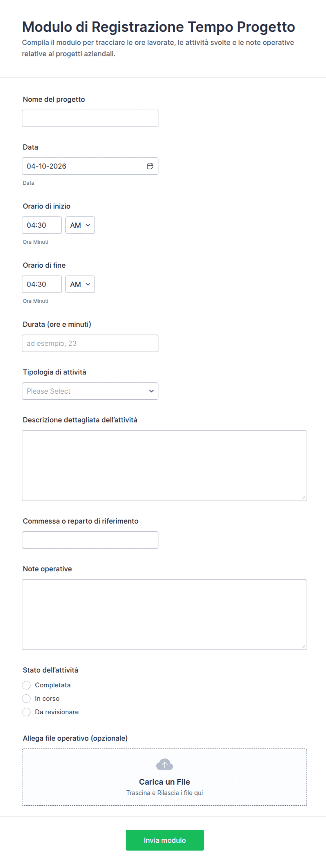Select the In corso radio option
Screen dimensions: 326x868
pyautogui.click(x=26, y=698)
